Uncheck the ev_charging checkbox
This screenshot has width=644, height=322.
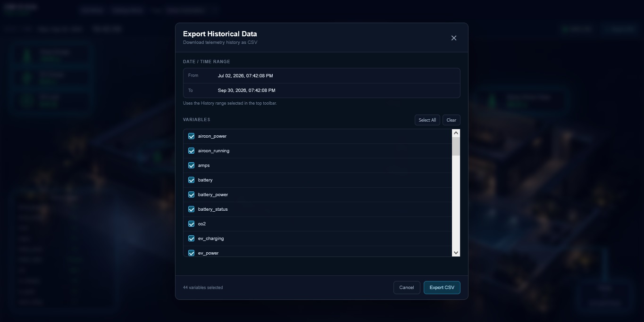(192, 239)
